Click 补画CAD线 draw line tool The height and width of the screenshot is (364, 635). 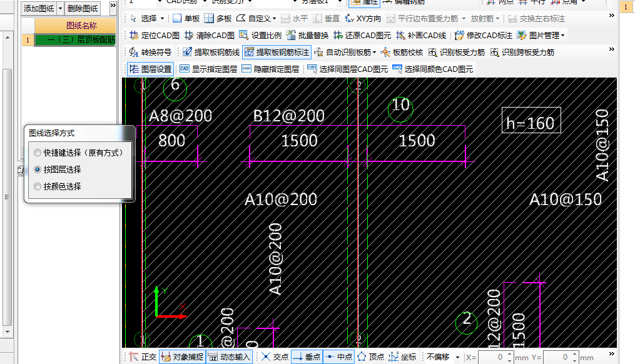click(421, 36)
